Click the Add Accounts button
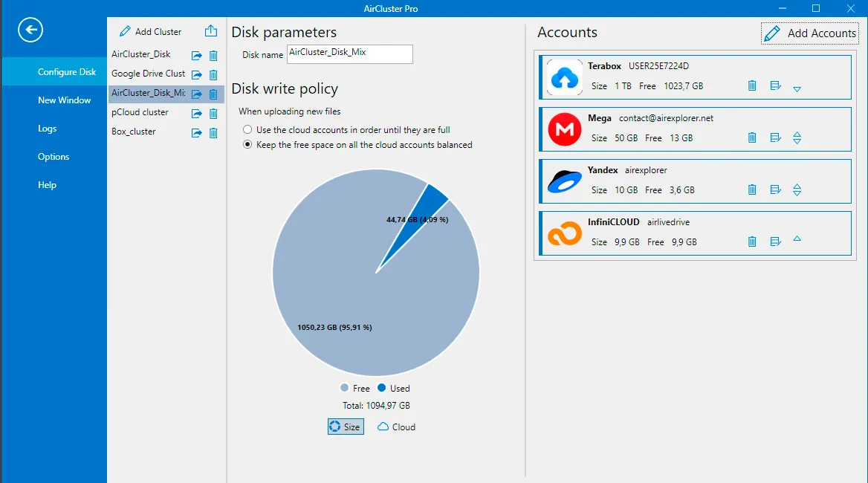Viewport: 868px width, 483px height. click(x=810, y=33)
